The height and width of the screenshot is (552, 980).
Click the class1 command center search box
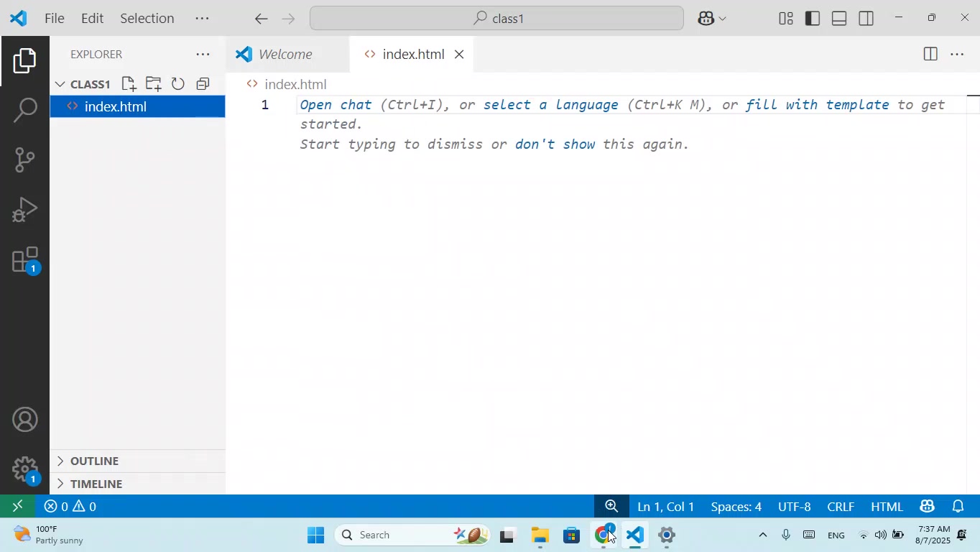click(496, 18)
